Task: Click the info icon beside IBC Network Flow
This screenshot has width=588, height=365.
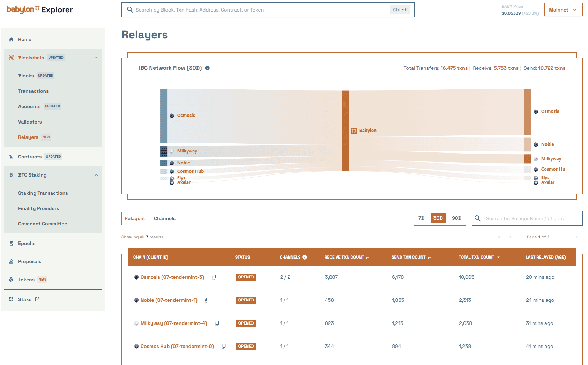Action: click(x=207, y=68)
